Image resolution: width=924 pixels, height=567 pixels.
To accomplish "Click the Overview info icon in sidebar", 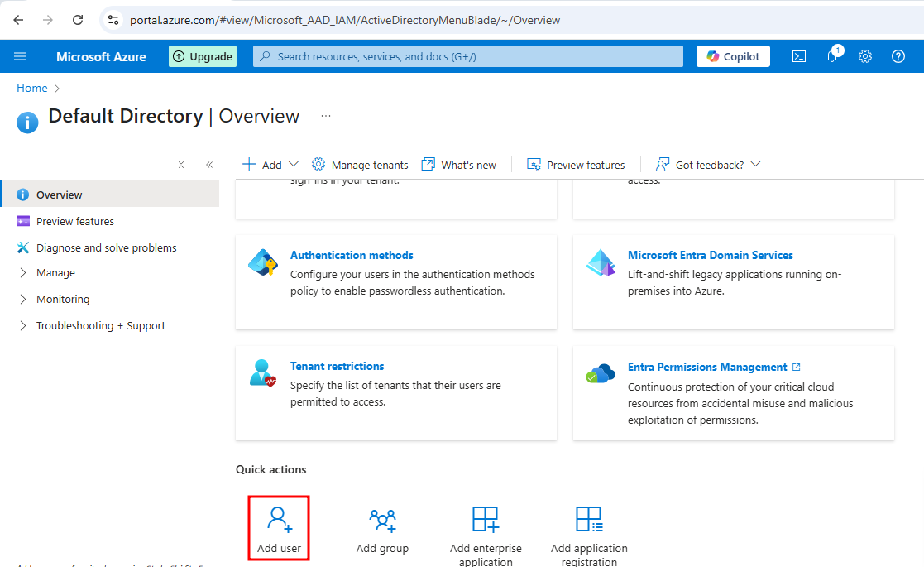I will (x=23, y=195).
